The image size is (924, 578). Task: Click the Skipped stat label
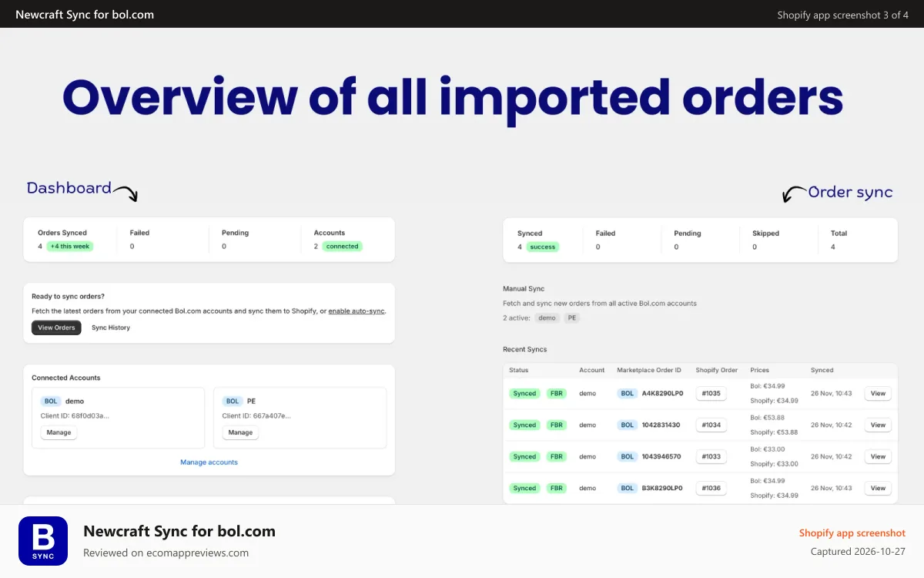765,234
